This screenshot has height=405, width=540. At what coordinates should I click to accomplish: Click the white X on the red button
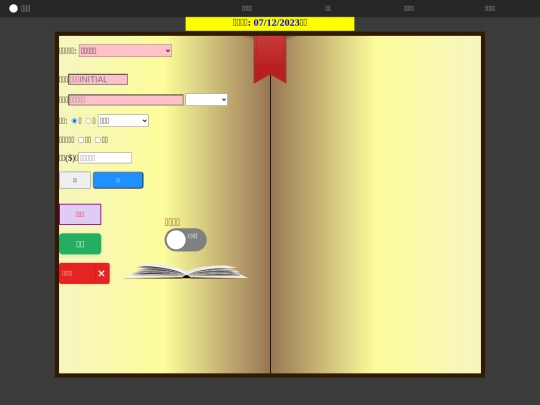click(x=101, y=273)
